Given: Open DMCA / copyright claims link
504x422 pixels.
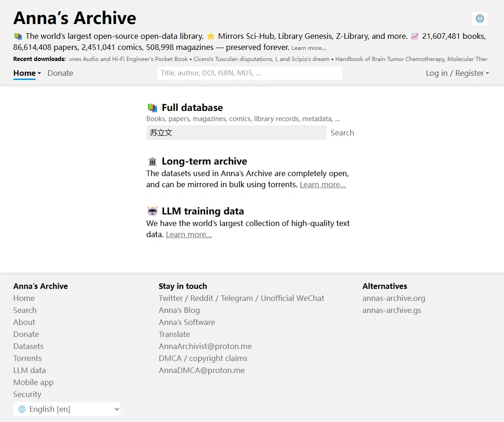Looking at the screenshot, I should pyautogui.click(x=203, y=358).
